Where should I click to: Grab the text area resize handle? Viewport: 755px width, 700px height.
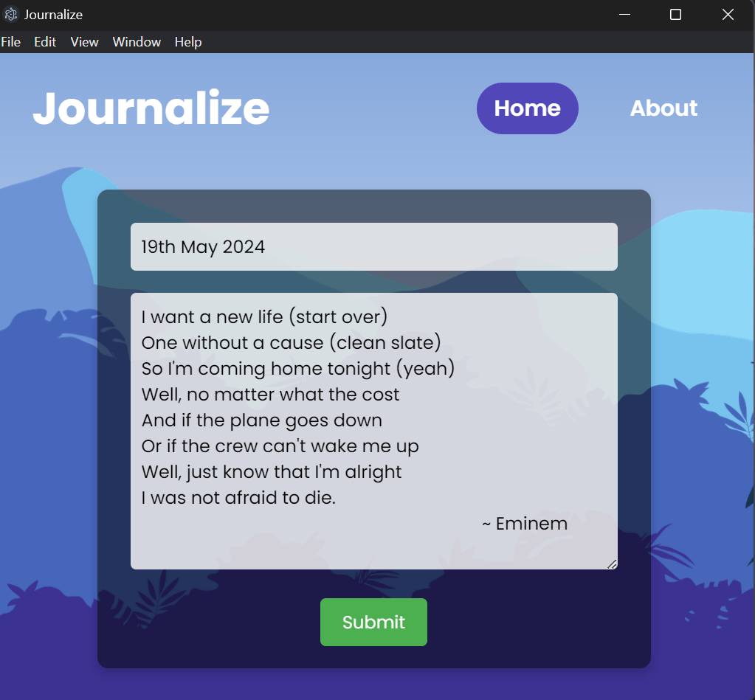click(612, 564)
